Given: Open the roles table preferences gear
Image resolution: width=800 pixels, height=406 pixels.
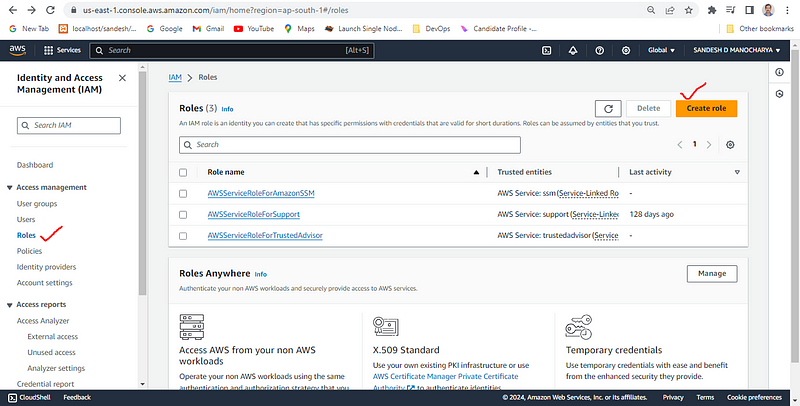Looking at the screenshot, I should pos(730,145).
